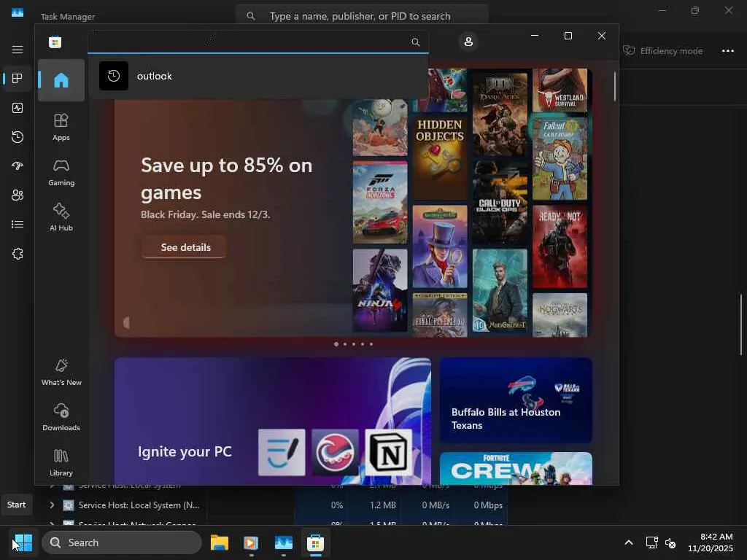Open Task Manager more options ellipsis
The height and width of the screenshot is (560, 747).
click(727, 51)
